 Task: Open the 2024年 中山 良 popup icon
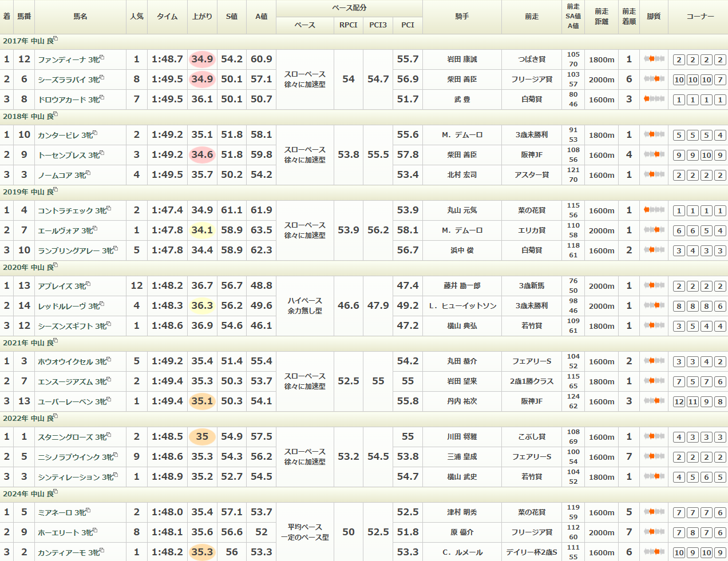(x=56, y=492)
